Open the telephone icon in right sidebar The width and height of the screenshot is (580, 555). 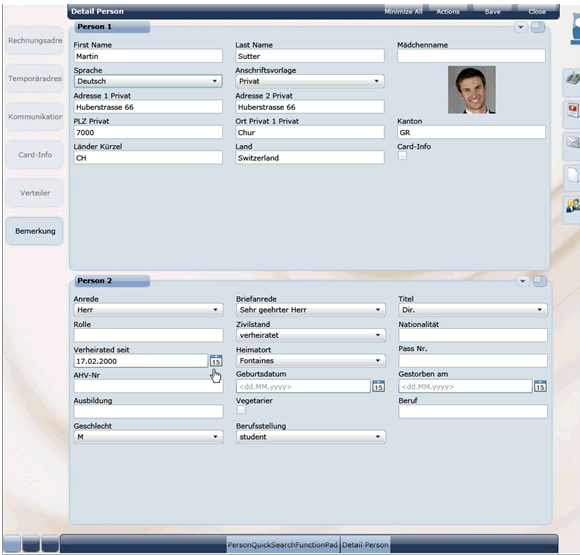573,79
